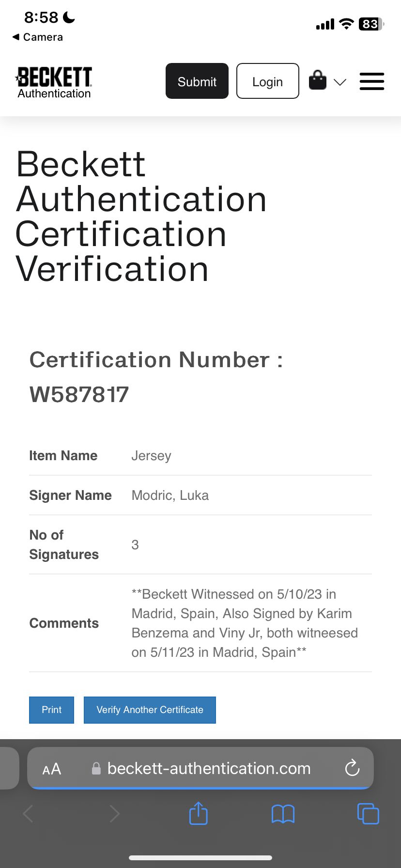The image size is (401, 868).
Task: Tap the home indicator bar
Action: point(200,858)
